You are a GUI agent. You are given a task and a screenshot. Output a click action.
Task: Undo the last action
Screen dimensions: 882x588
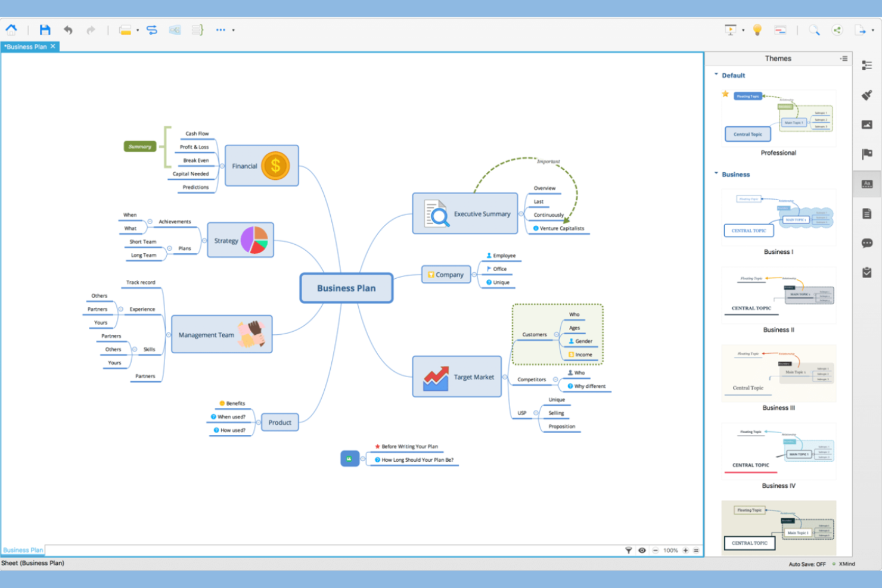(x=68, y=30)
